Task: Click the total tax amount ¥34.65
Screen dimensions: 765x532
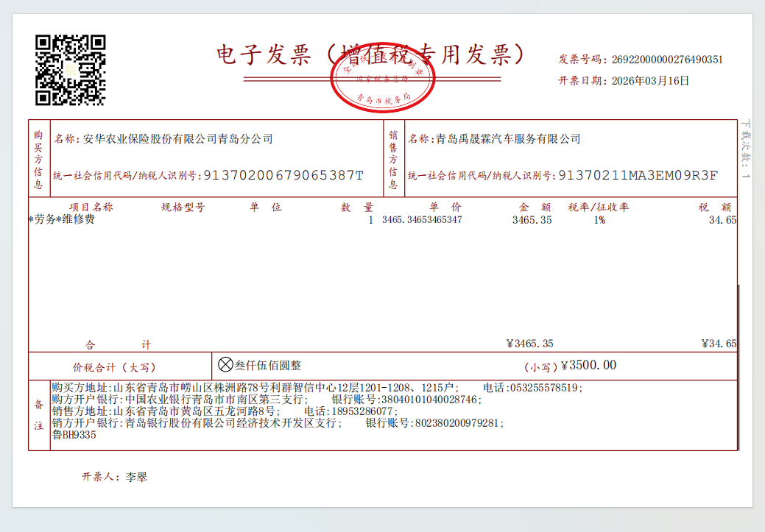Action: [719, 344]
